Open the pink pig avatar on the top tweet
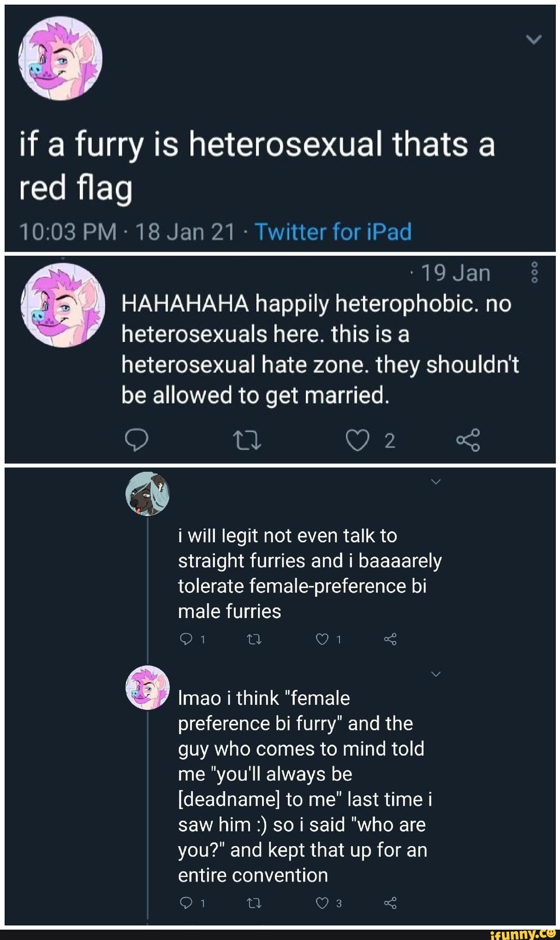The width and height of the screenshot is (560, 940). [x=60, y=58]
